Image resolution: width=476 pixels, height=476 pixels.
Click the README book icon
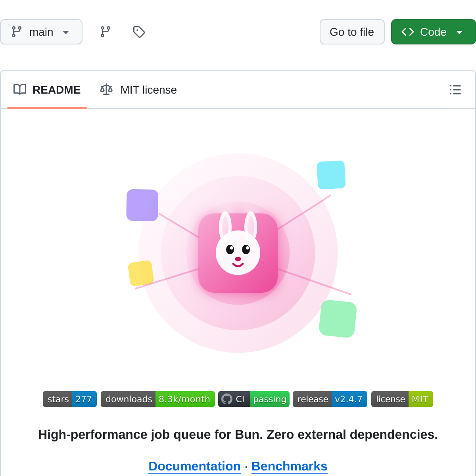20,90
